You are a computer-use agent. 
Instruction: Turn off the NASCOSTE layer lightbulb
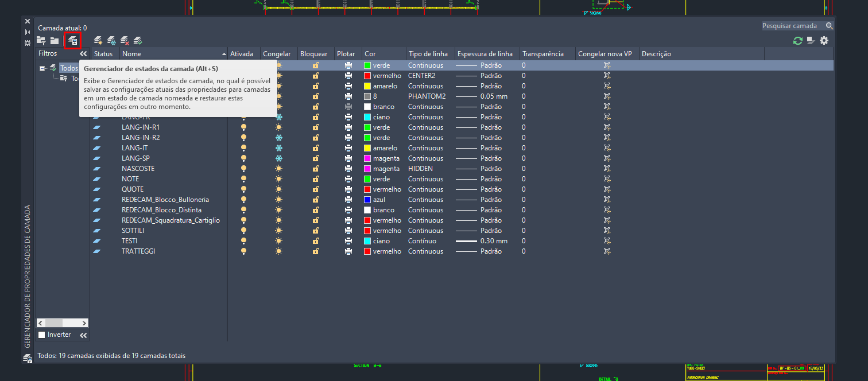[243, 169]
